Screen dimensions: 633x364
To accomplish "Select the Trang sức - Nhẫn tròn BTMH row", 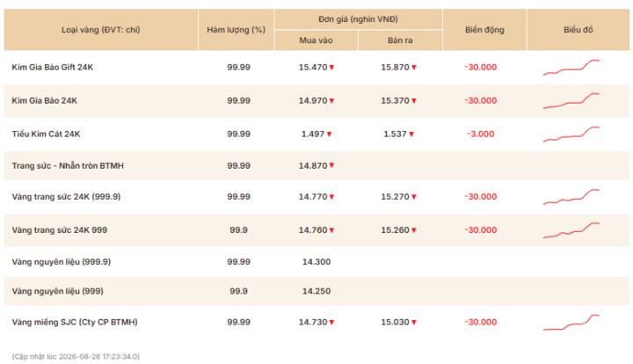I will pyautogui.click(x=316, y=165).
